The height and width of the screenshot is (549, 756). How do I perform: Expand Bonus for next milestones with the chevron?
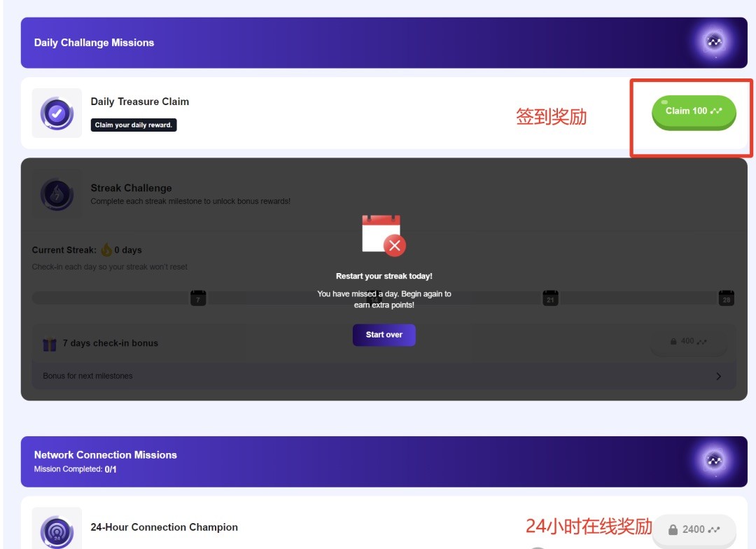click(718, 376)
